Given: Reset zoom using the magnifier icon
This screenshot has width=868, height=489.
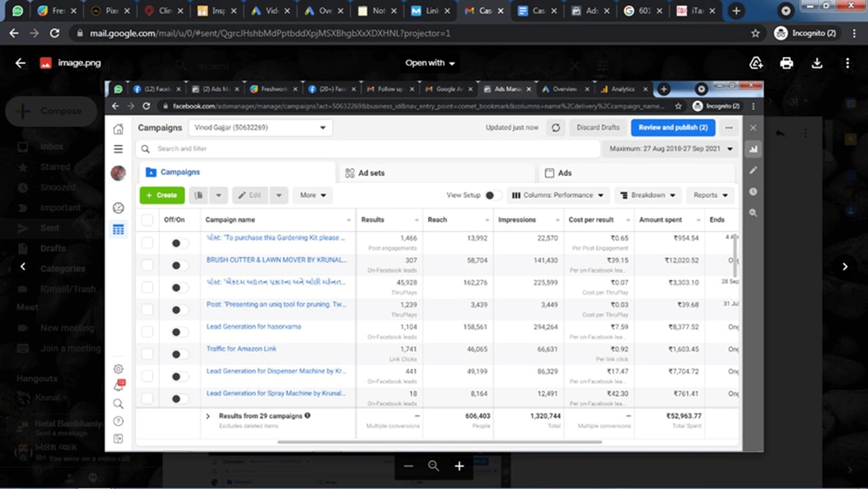Looking at the screenshot, I should [x=434, y=466].
